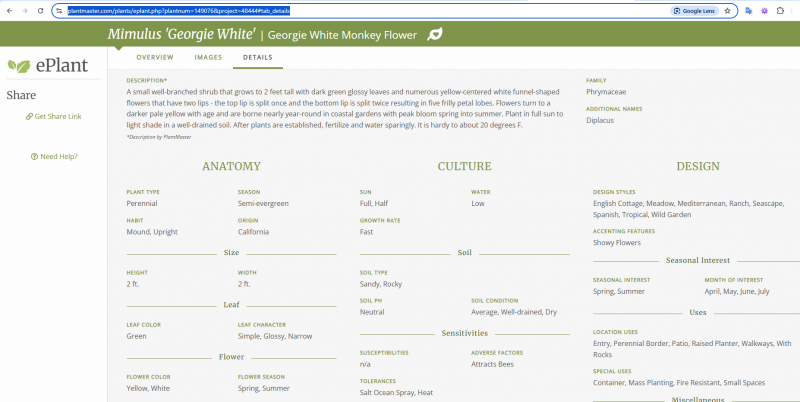Click the browser back arrow
The image size is (800, 402).
(x=8, y=10)
